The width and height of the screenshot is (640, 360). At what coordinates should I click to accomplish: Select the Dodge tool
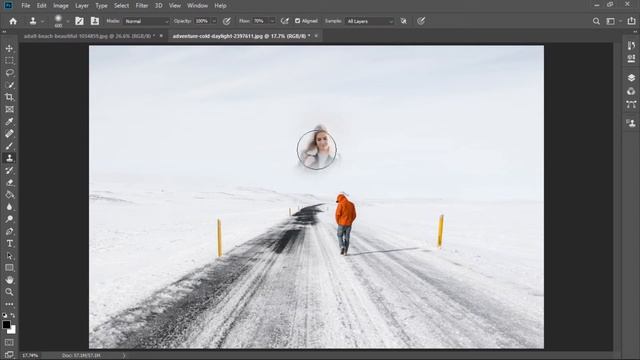pos(9,219)
